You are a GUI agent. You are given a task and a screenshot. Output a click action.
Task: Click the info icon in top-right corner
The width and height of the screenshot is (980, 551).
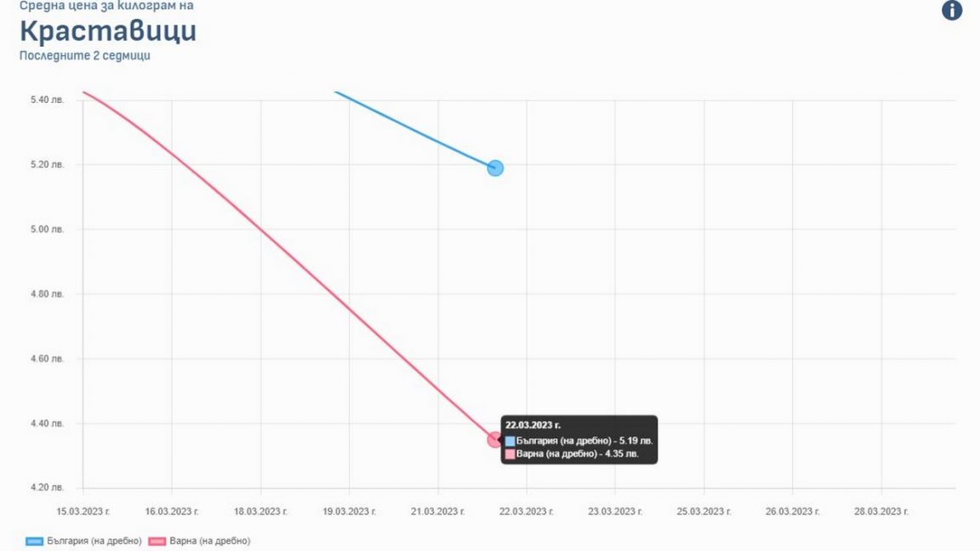coord(952,10)
